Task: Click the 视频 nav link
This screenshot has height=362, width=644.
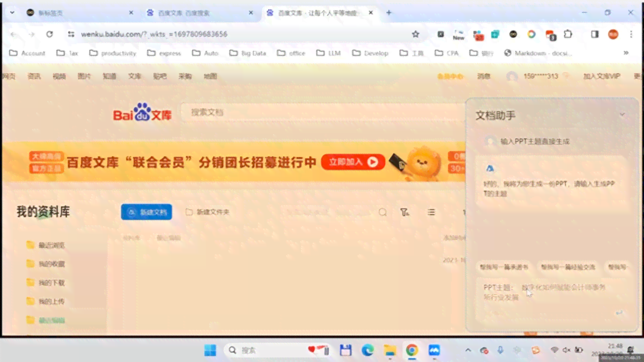Action: pos(59,76)
